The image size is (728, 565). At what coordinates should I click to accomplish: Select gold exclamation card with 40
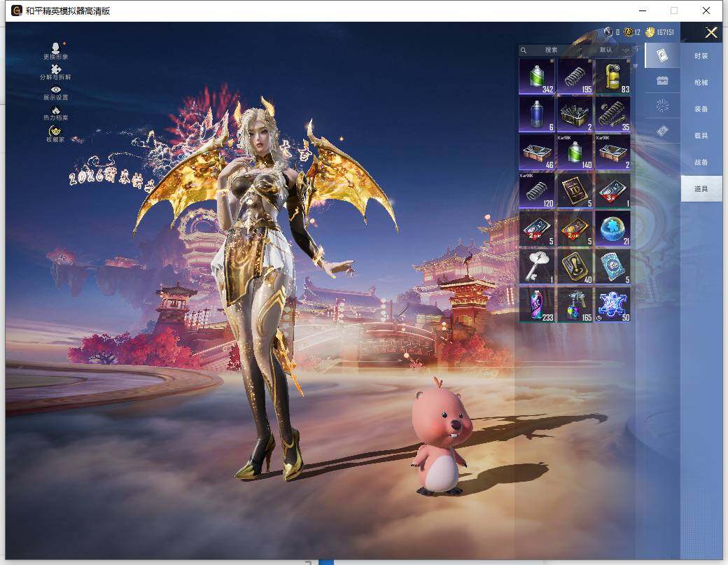[x=575, y=267]
